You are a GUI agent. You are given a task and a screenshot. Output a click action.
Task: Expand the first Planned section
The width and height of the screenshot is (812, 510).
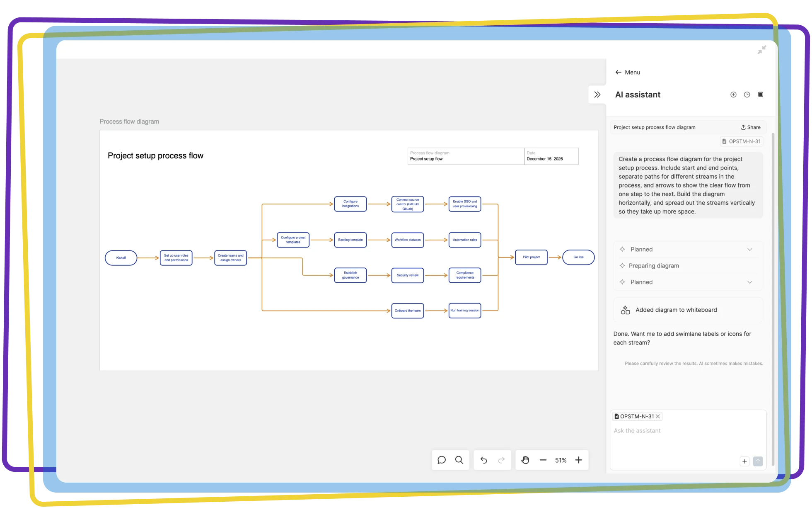point(749,250)
